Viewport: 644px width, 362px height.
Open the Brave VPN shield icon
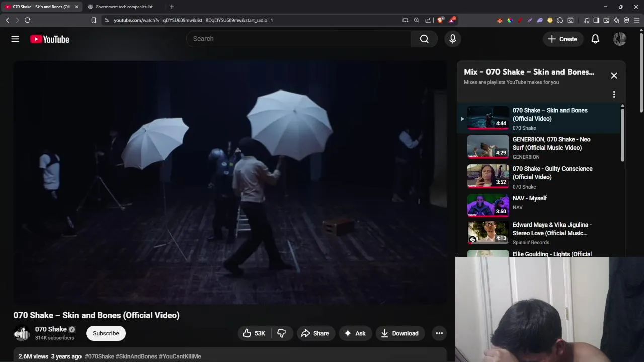626,20
